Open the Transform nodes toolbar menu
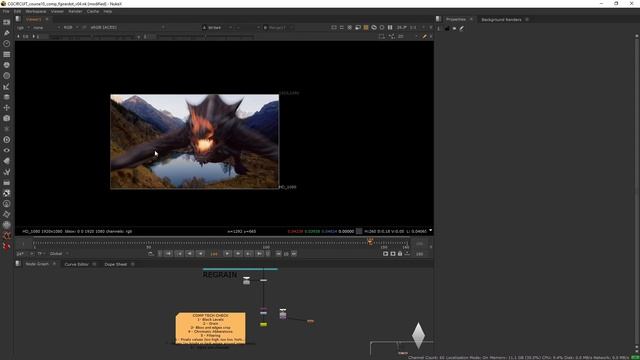 pyautogui.click(x=7, y=108)
